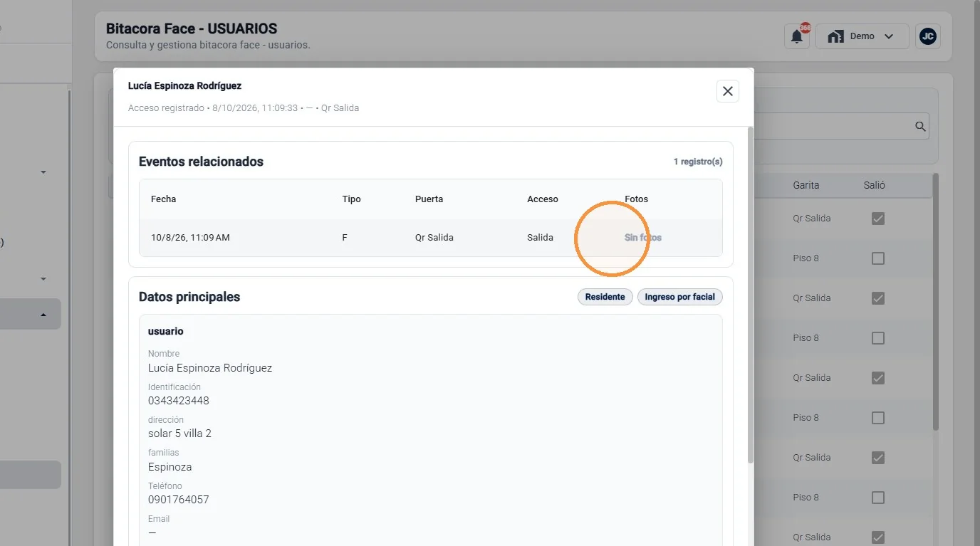Click the Puerta column header

tap(429, 199)
